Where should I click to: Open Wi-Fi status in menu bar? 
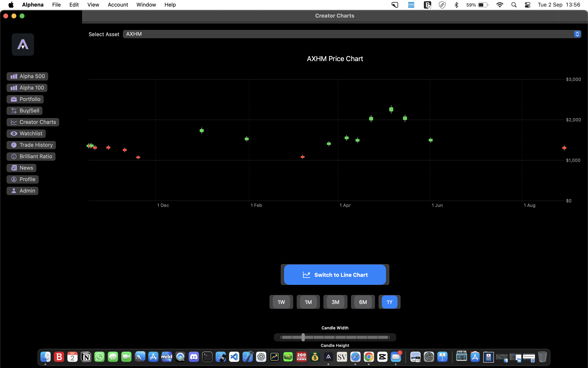(500, 5)
